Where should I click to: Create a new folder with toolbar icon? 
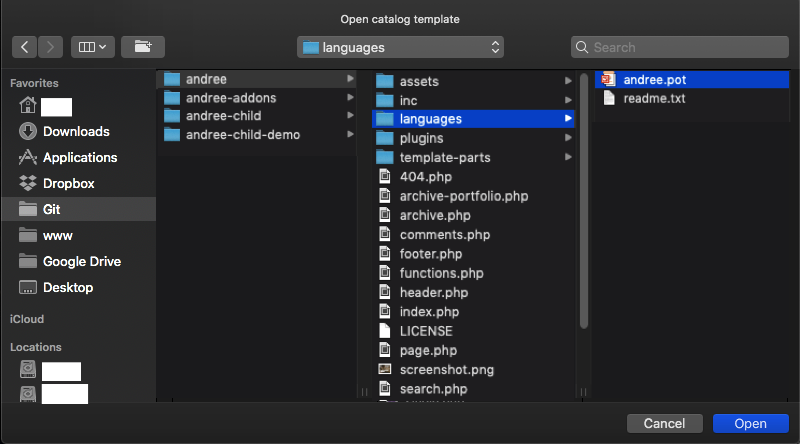pyautogui.click(x=143, y=47)
